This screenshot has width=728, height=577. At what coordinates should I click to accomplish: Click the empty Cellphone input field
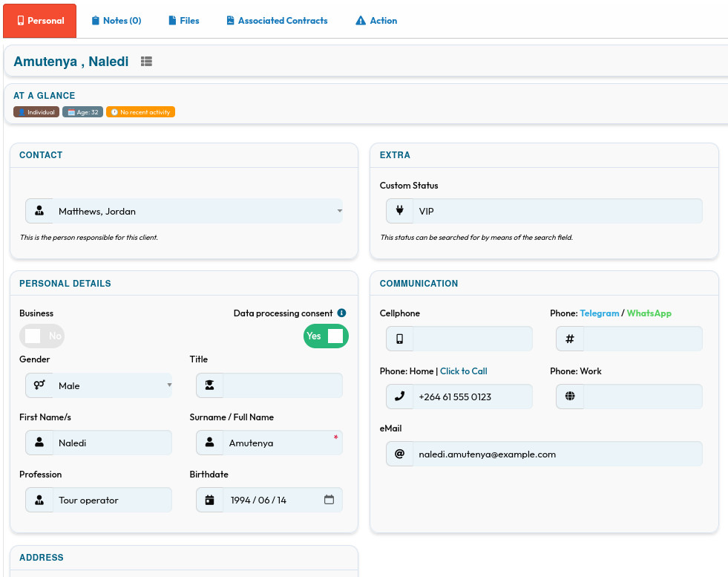pos(473,339)
